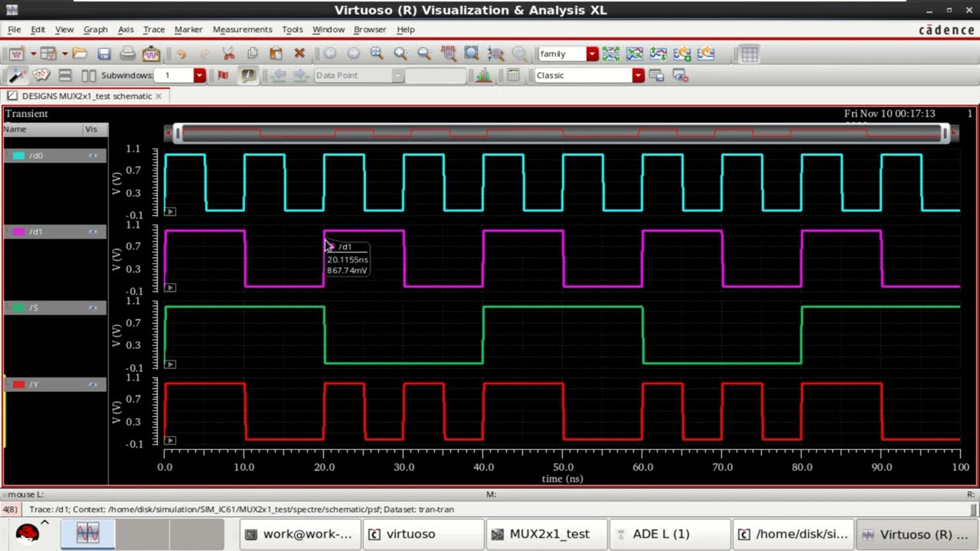The image size is (980, 551).
Task: Expand the Subwindows count dropdown
Action: coord(199,75)
